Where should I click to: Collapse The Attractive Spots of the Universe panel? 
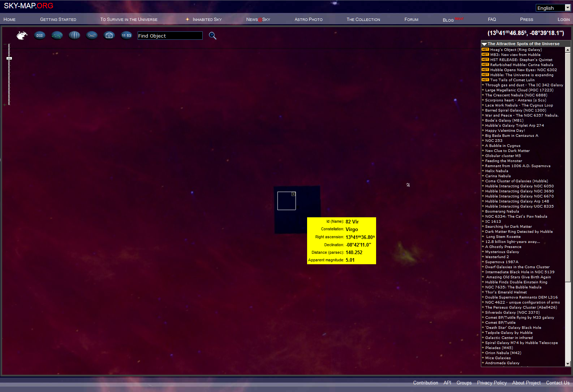[x=484, y=44]
